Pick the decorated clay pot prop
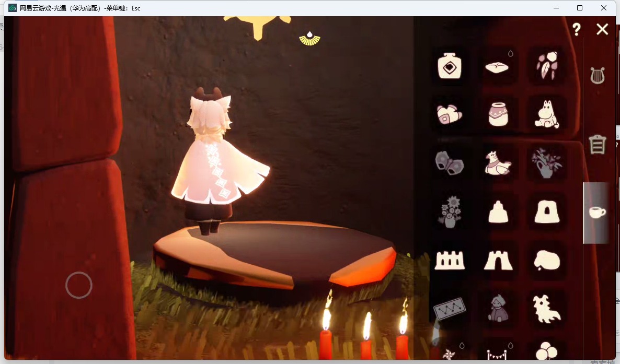 tap(498, 114)
